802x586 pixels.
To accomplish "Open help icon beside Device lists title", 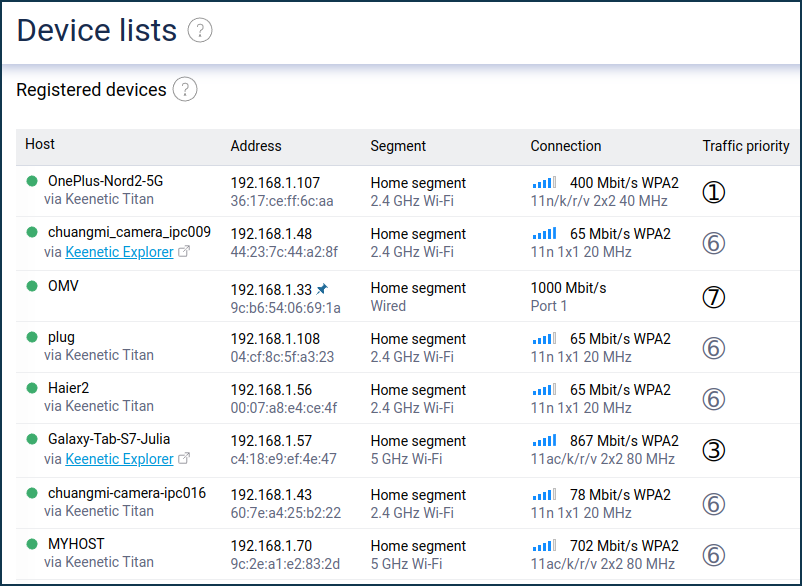I will tap(200, 30).
